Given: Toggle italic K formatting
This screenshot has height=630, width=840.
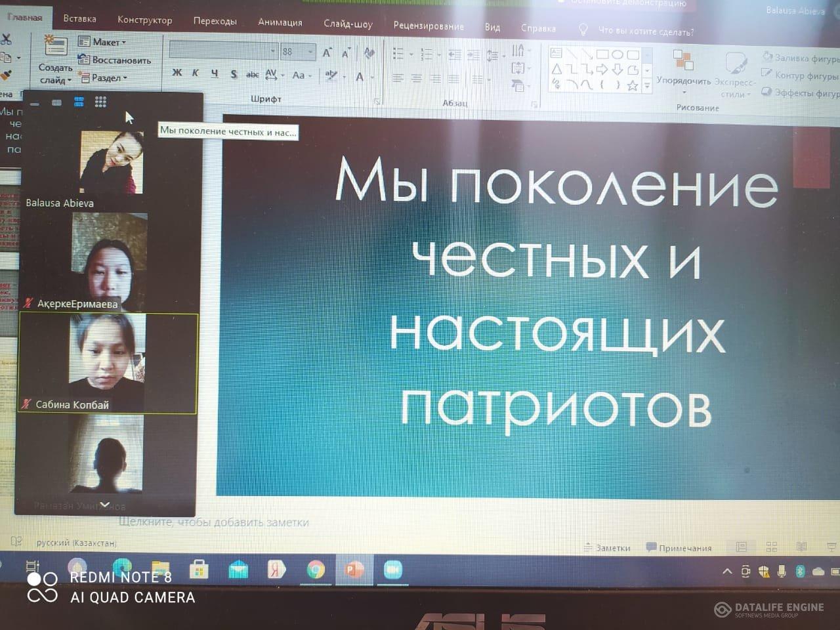Looking at the screenshot, I should 196,73.
